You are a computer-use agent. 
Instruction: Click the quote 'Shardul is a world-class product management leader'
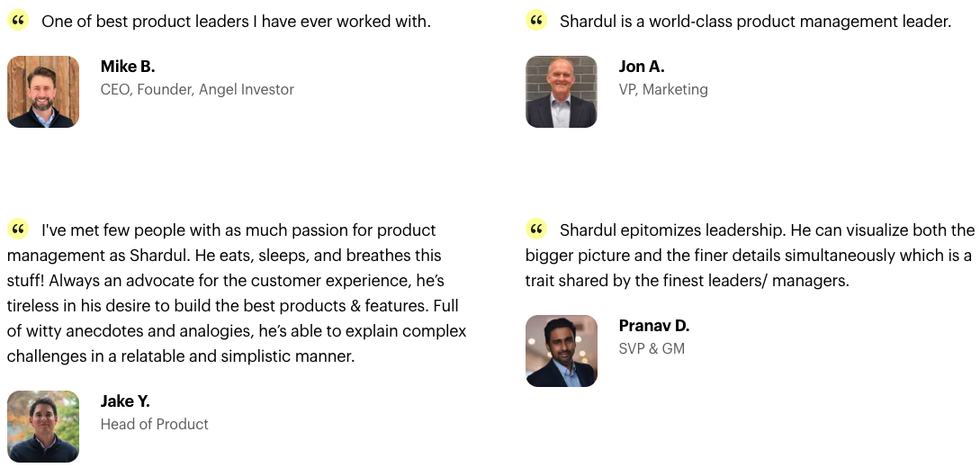click(x=756, y=22)
